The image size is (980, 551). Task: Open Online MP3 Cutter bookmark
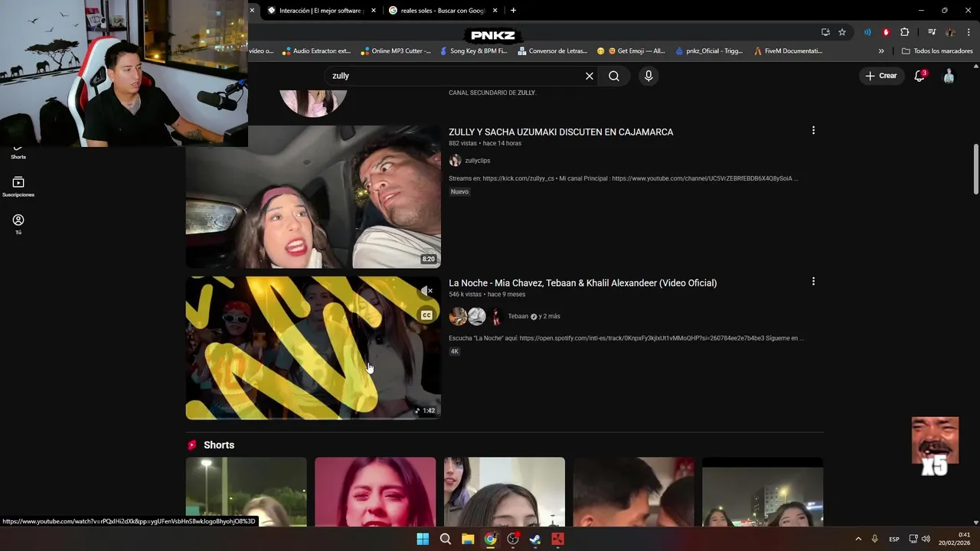pyautogui.click(x=395, y=51)
